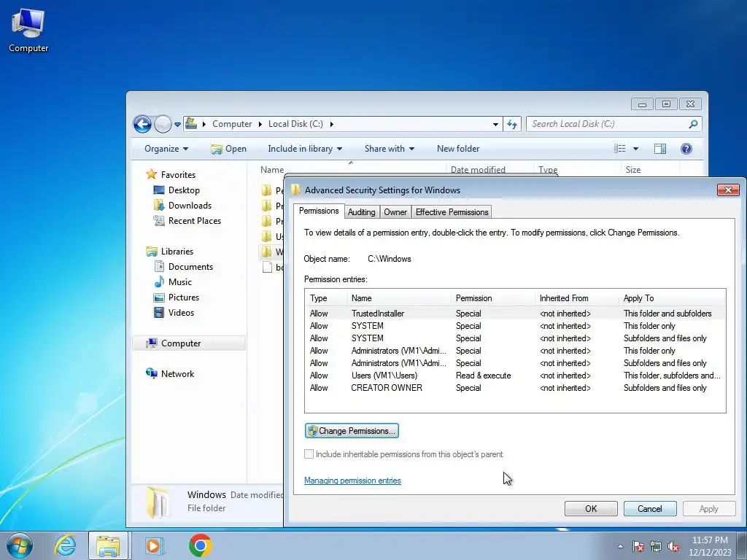Expand the chevron after Local Disk (C:)
747x560 pixels.
[x=332, y=124]
